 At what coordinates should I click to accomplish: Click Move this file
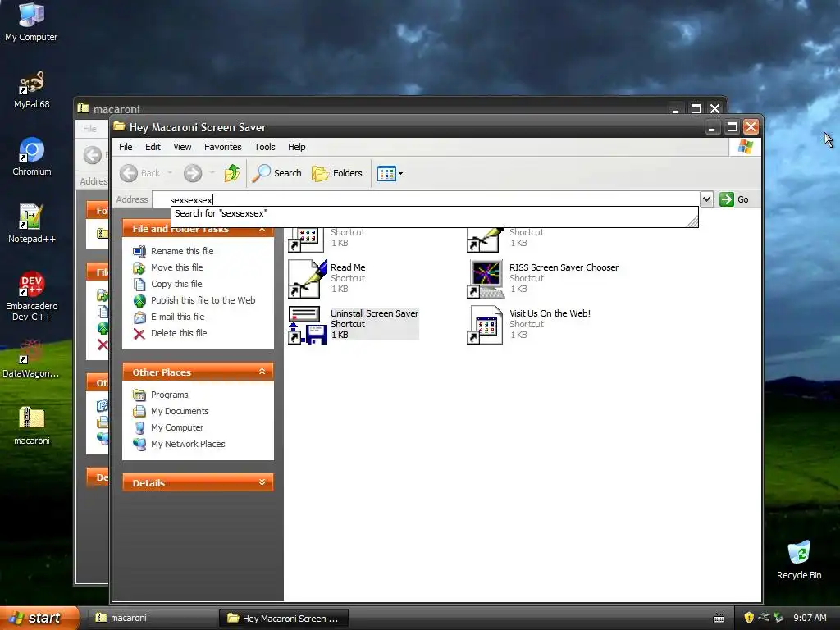(x=176, y=267)
